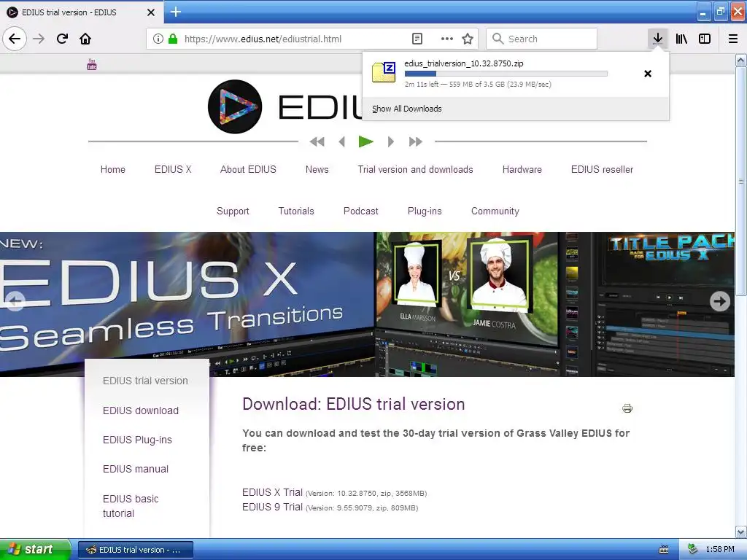
Task: Open Plug-ins menu item
Action: (425, 211)
